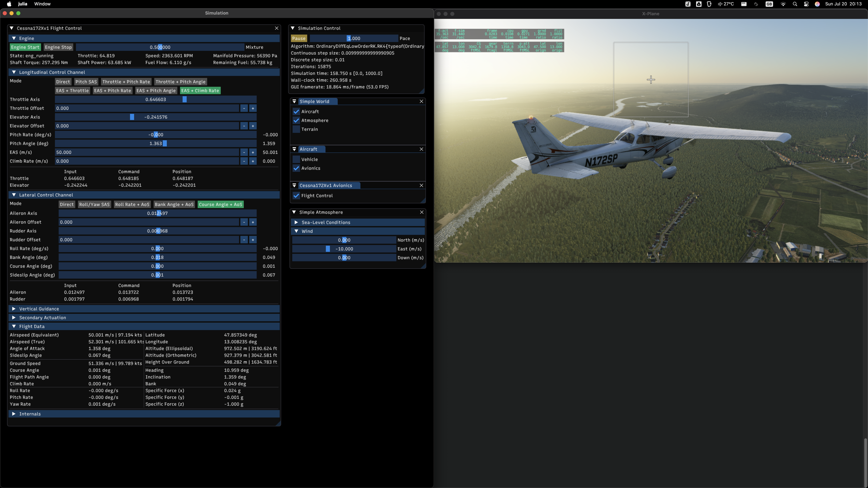This screenshot has height=488, width=868.
Task: Select EAS + Pitch Angle mode
Action: pyautogui.click(x=156, y=91)
